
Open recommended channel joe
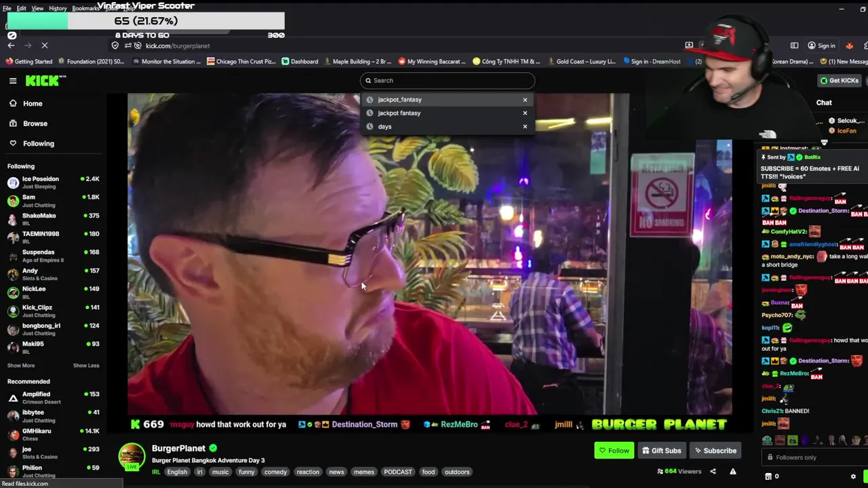click(53, 452)
